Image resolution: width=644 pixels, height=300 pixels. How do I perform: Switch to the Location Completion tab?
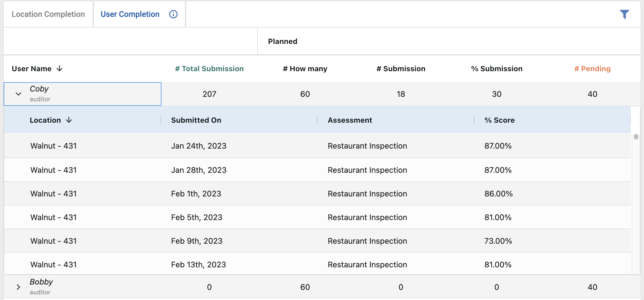coord(48,14)
